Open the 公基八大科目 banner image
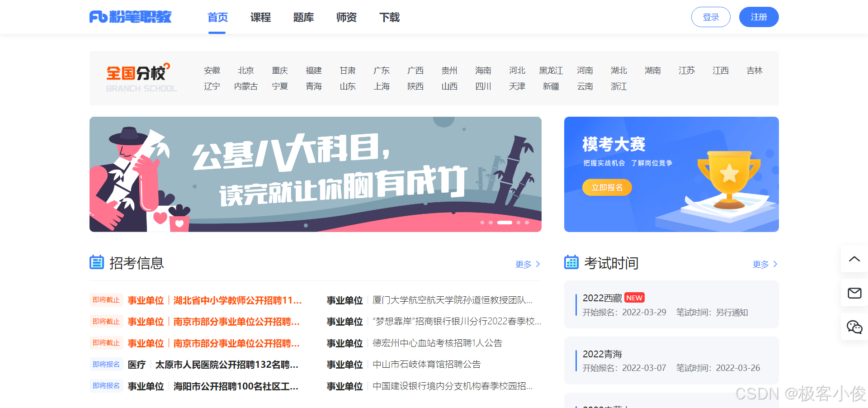The width and height of the screenshot is (868, 408). (x=316, y=174)
